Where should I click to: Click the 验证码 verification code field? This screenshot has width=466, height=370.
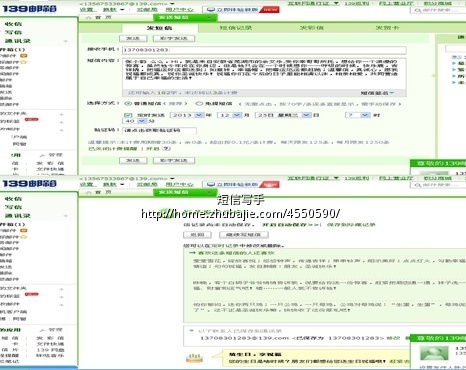(x=159, y=130)
